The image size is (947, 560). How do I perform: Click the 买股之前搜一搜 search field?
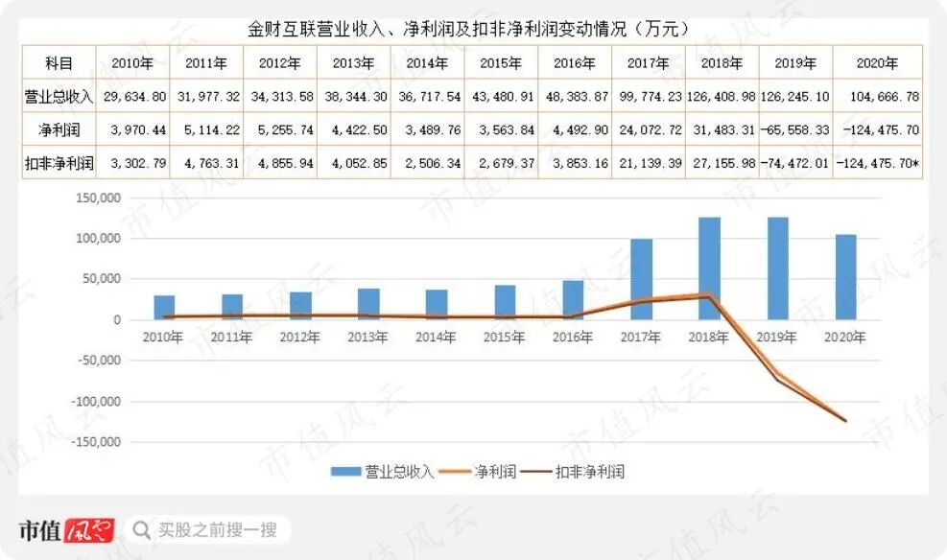[208, 530]
